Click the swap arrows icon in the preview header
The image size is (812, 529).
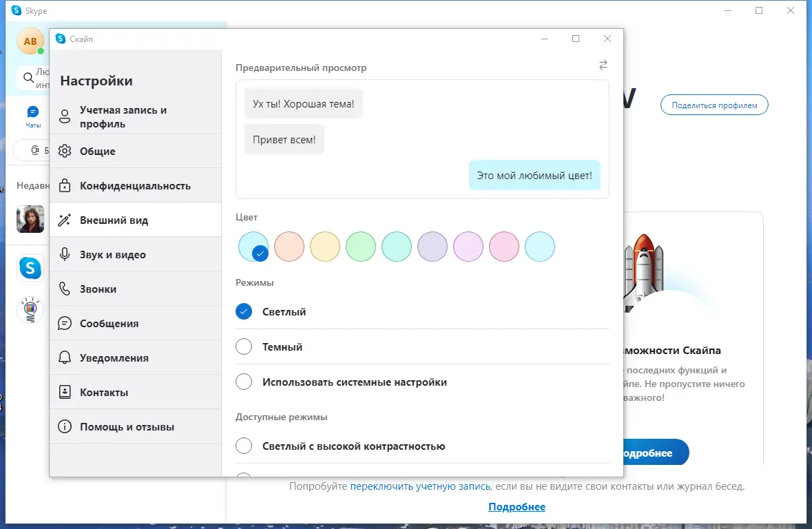point(603,65)
